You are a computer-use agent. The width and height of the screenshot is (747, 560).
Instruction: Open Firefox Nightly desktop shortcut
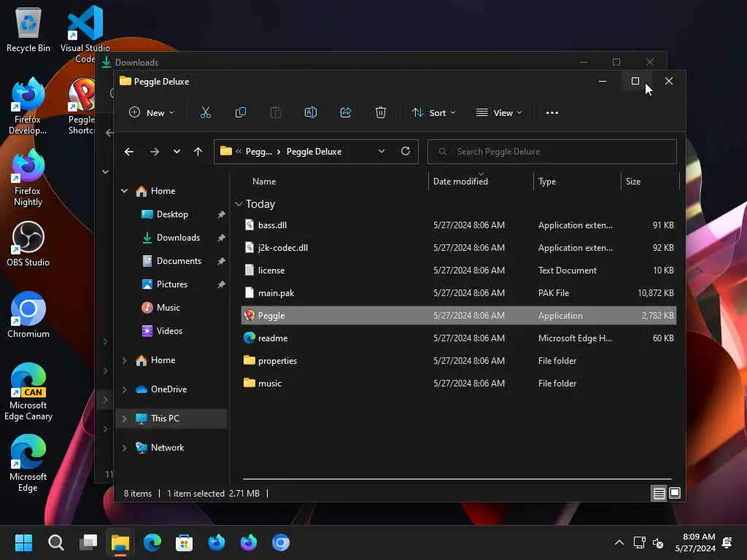pyautogui.click(x=28, y=178)
